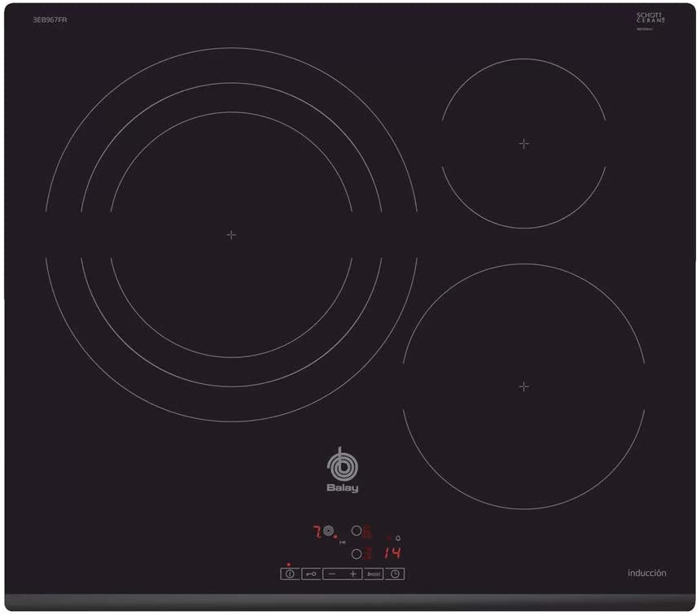Increase power level with plus button

352,574
